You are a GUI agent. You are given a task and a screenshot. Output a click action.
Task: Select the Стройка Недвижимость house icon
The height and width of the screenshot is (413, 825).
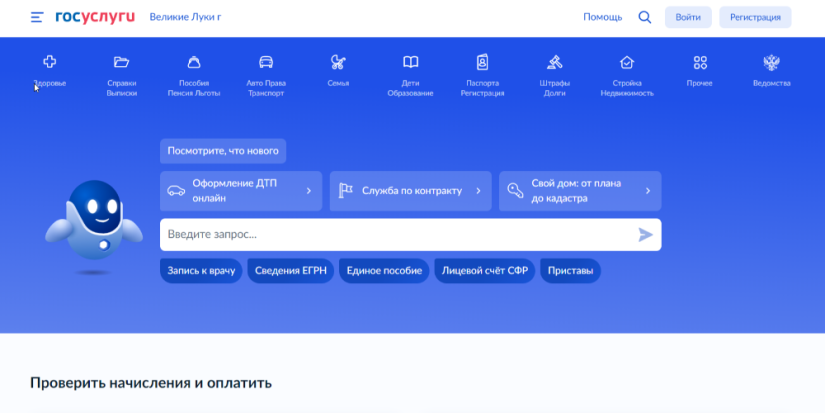[627, 62]
